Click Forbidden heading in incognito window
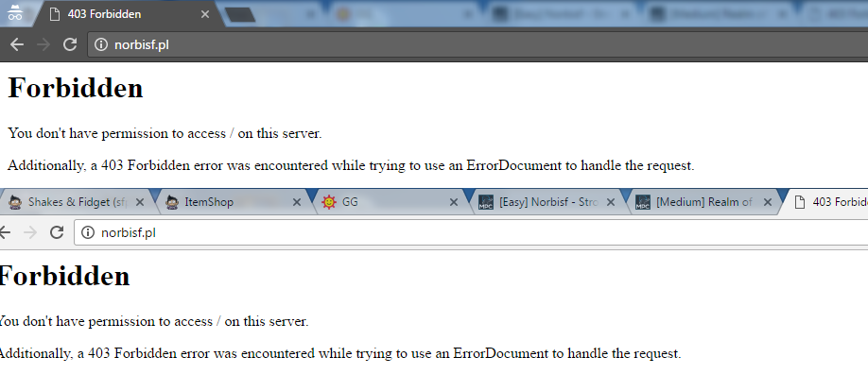This screenshot has height=374, width=868. click(76, 89)
